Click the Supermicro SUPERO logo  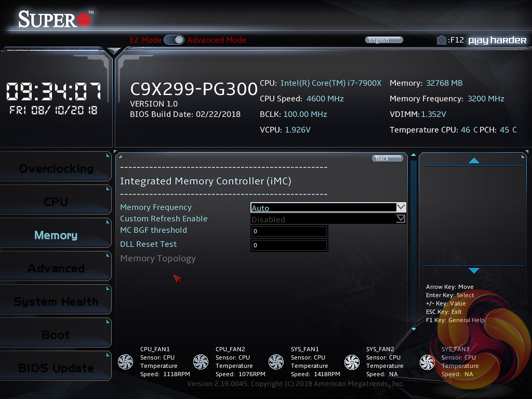[56, 19]
